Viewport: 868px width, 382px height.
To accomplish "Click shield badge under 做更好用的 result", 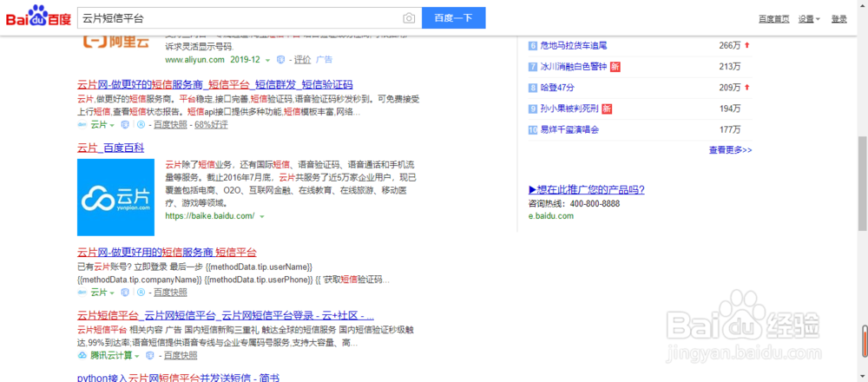I will click(x=124, y=292).
